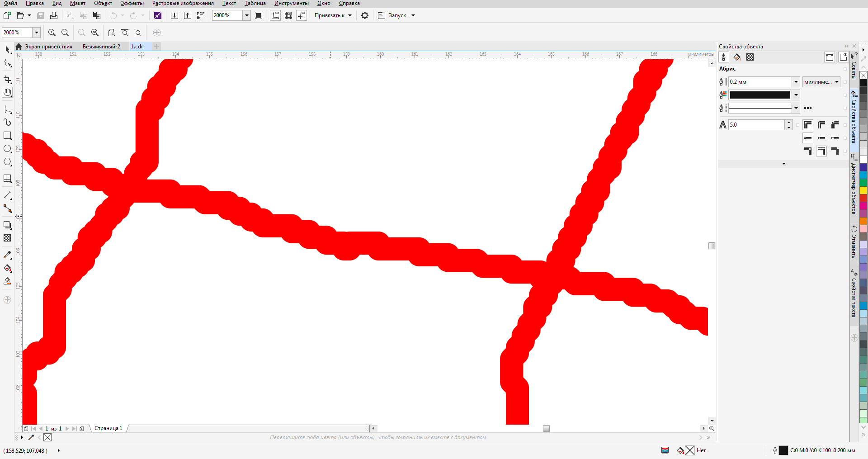
Task: Click the horizontal scrollbar thumb
Action: pos(546,428)
